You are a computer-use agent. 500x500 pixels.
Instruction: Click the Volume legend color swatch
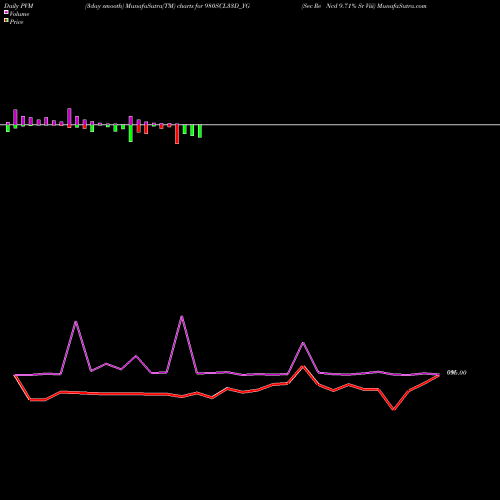coord(6,12)
